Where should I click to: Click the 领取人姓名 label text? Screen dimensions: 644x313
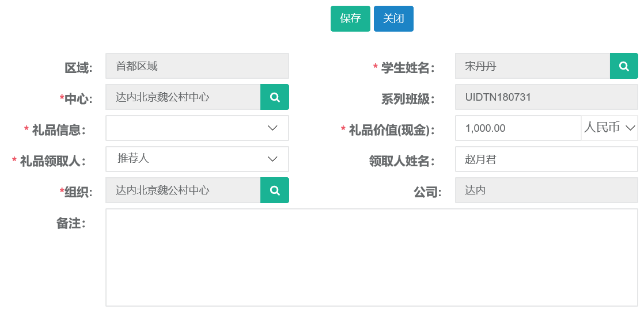401,161
